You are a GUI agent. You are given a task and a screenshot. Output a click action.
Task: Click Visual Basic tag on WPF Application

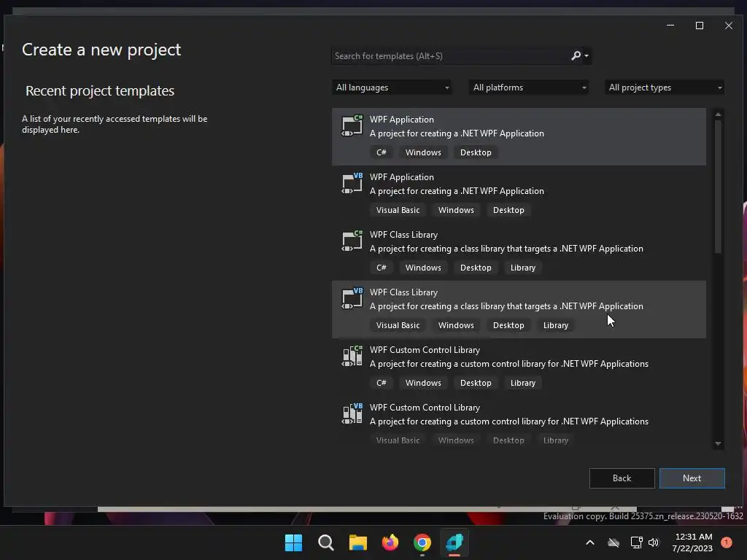[x=398, y=210]
